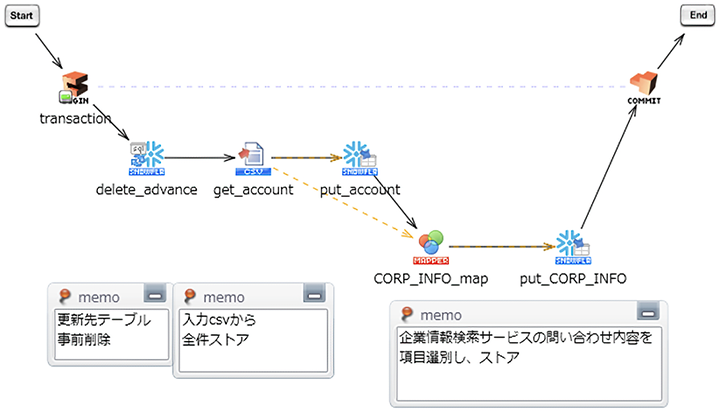
Task: Select the delete_advance Snowflake icon
Action: [146, 157]
